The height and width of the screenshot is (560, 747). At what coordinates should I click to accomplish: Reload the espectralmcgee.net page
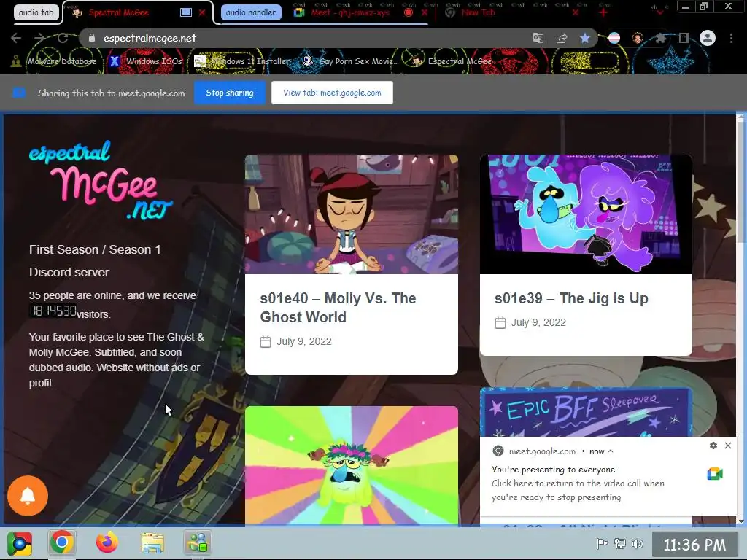(x=63, y=38)
